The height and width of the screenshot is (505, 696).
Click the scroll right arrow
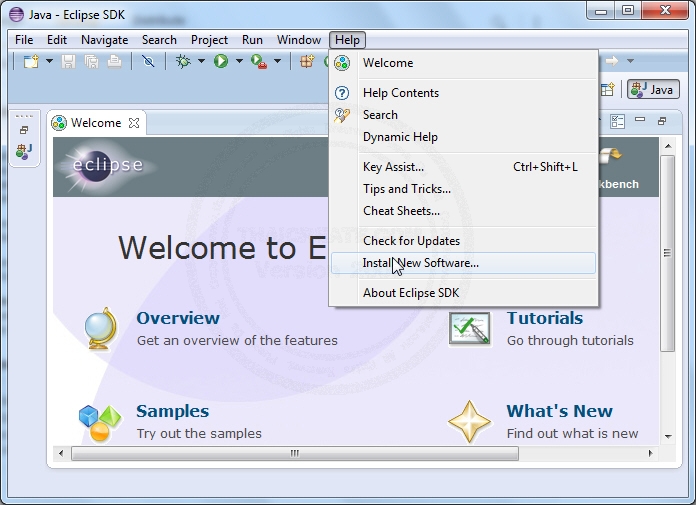coord(650,454)
